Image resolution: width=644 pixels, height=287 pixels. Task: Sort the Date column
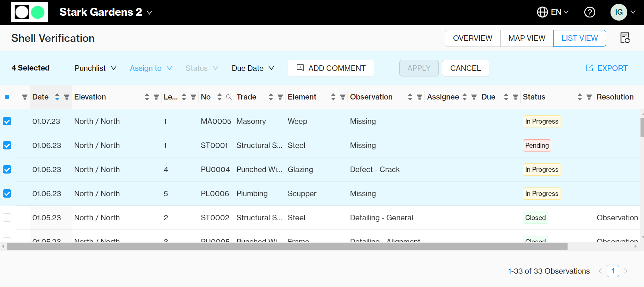click(x=57, y=97)
